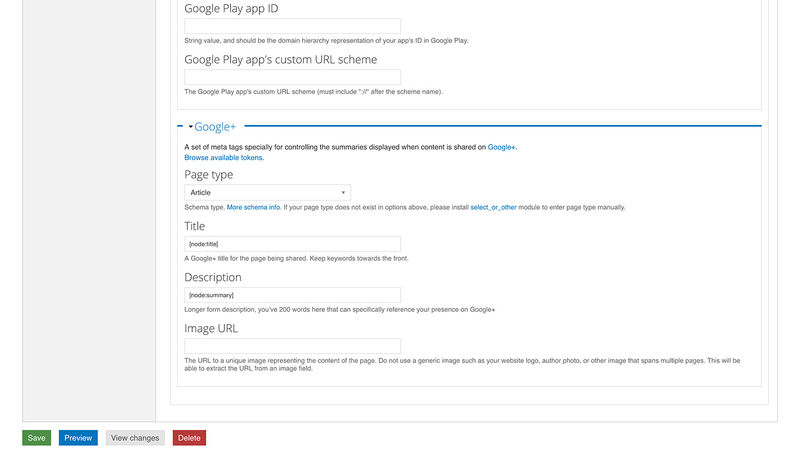Click the Google Play app's custom URL scheme field
This screenshot has width=800, height=450.
point(292,77)
